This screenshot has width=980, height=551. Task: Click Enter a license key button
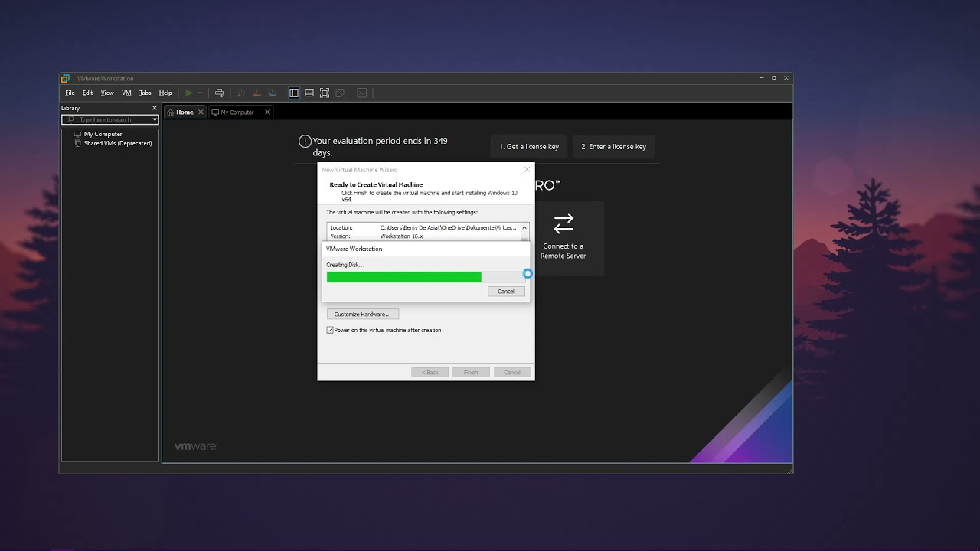(613, 146)
